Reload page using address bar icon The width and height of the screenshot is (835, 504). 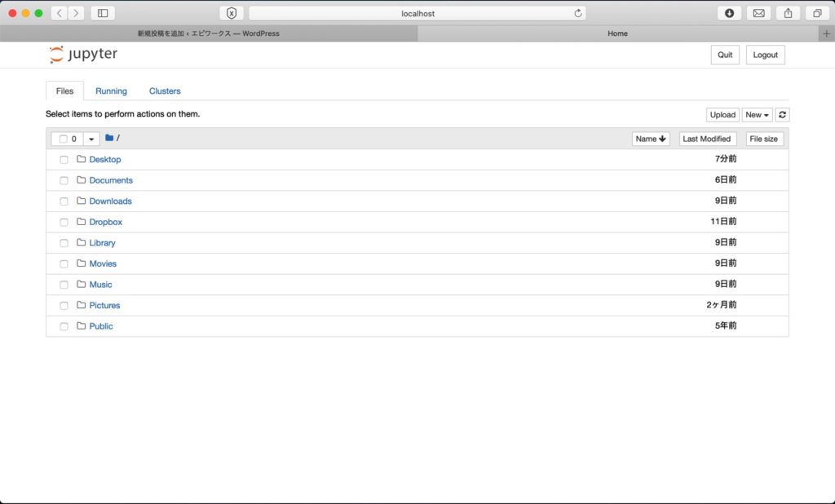[x=578, y=13]
